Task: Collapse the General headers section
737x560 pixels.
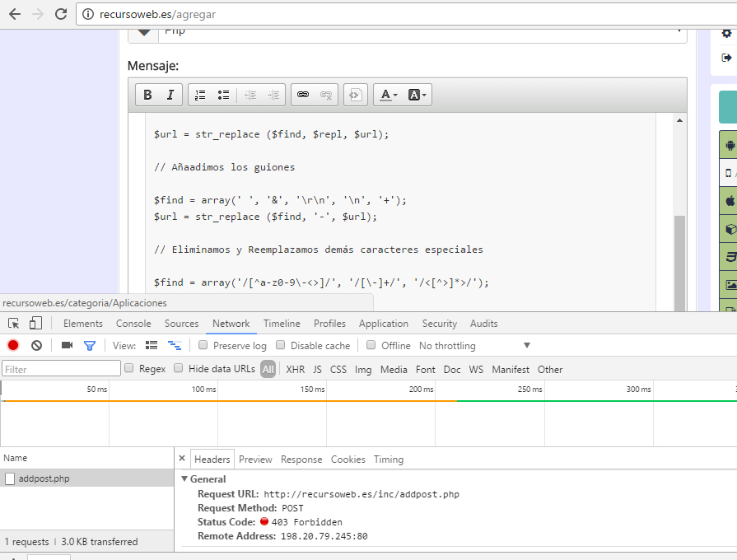Action: point(184,479)
